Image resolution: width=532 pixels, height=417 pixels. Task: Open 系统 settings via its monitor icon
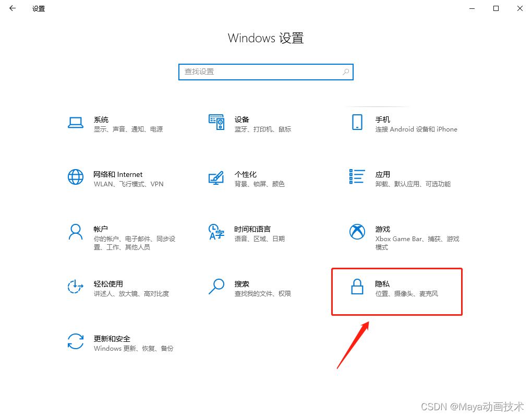click(x=76, y=123)
